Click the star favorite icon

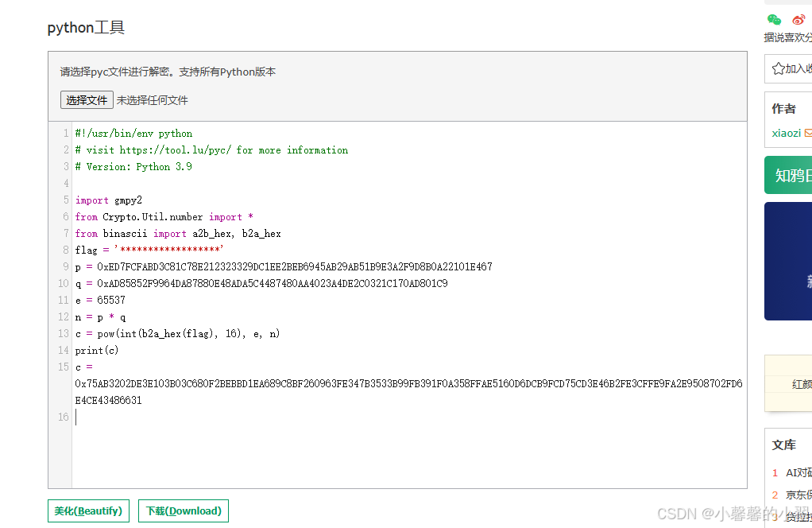point(779,68)
